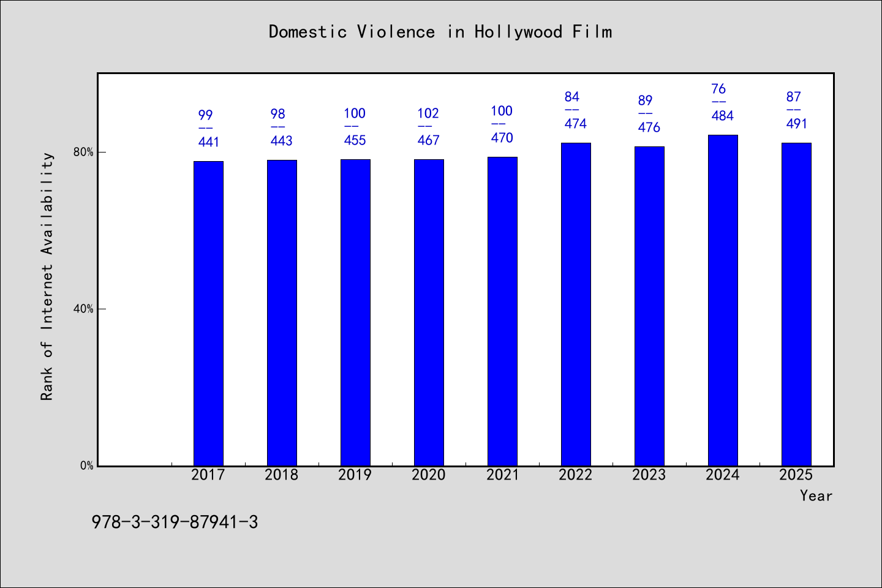
Task: Select the 2023 bar
Action: [x=649, y=306]
